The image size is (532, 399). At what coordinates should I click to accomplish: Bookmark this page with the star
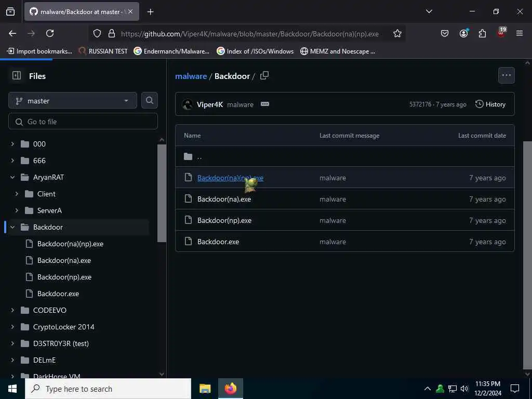(x=397, y=34)
